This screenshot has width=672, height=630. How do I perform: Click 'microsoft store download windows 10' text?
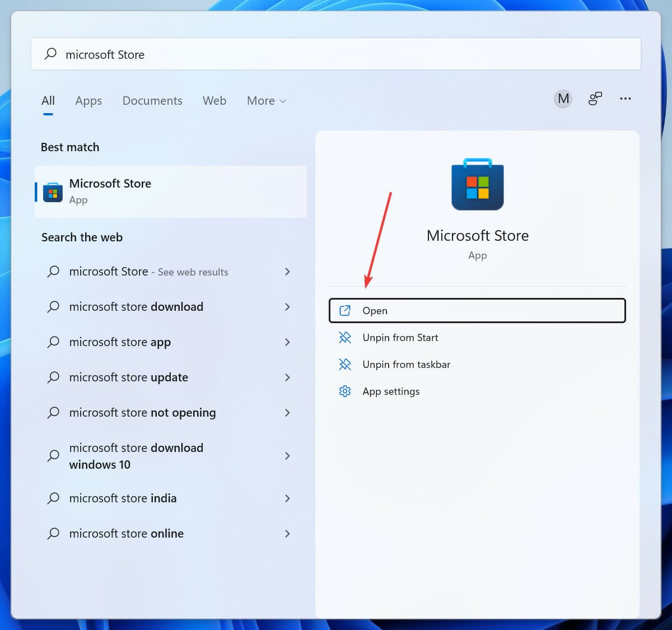click(136, 456)
